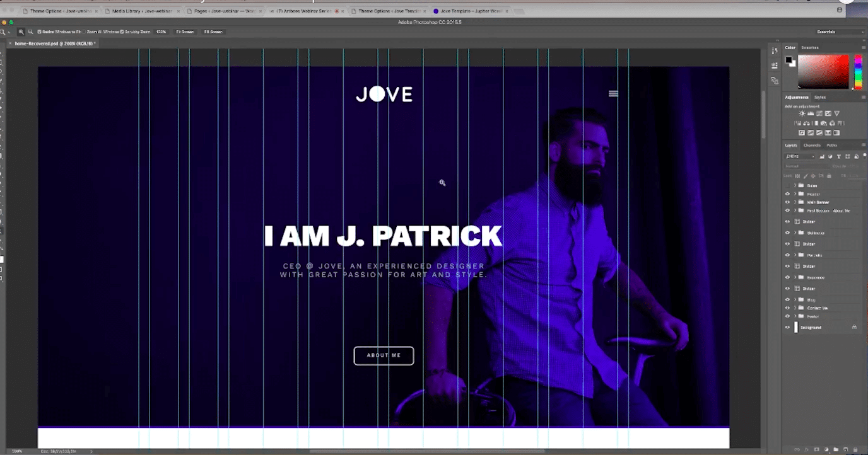868x455 pixels.
Task: Click the Fit Screen button
Action: click(184, 32)
